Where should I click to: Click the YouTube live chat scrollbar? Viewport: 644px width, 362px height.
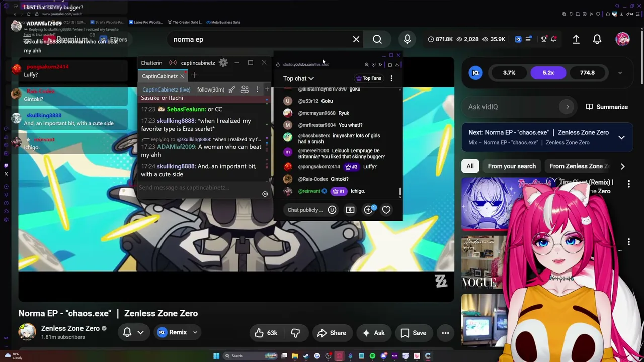(400, 191)
